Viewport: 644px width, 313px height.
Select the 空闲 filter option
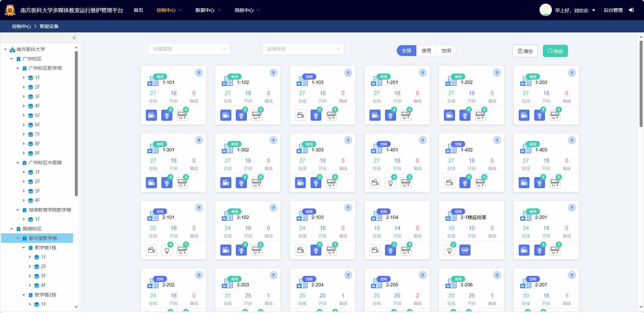pyautogui.click(x=446, y=51)
